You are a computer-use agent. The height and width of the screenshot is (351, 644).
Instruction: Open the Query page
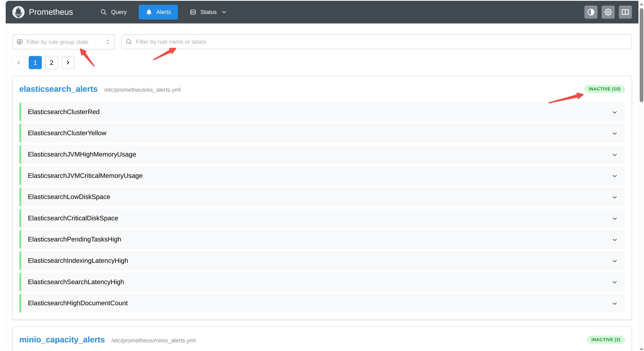click(114, 12)
